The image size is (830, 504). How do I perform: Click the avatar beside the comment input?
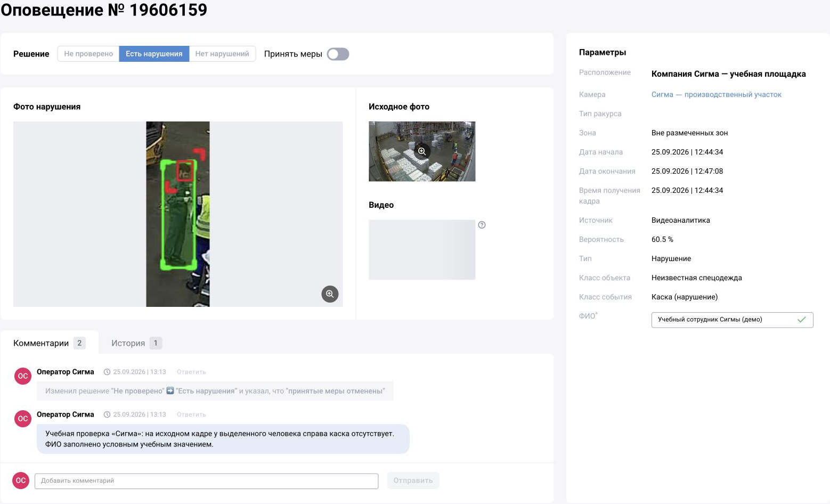(21, 481)
